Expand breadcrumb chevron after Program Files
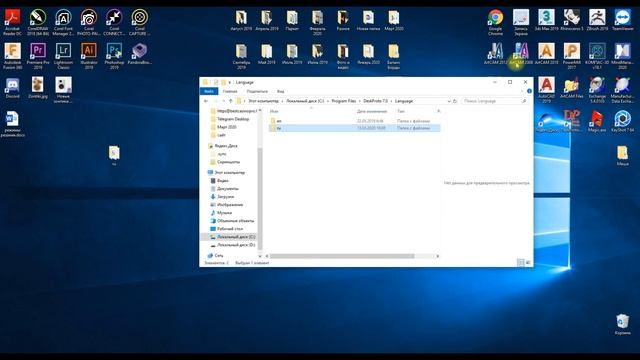The height and width of the screenshot is (360, 640). [360, 101]
